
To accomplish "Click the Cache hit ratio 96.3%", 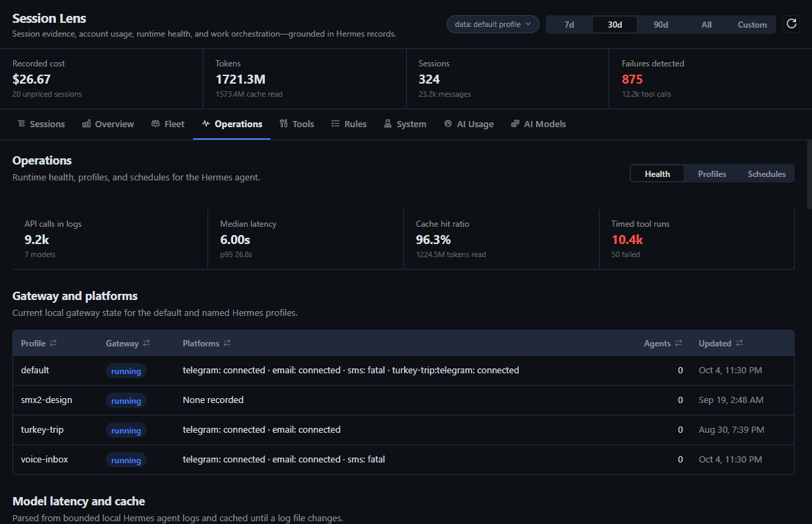I will click(x=433, y=240).
